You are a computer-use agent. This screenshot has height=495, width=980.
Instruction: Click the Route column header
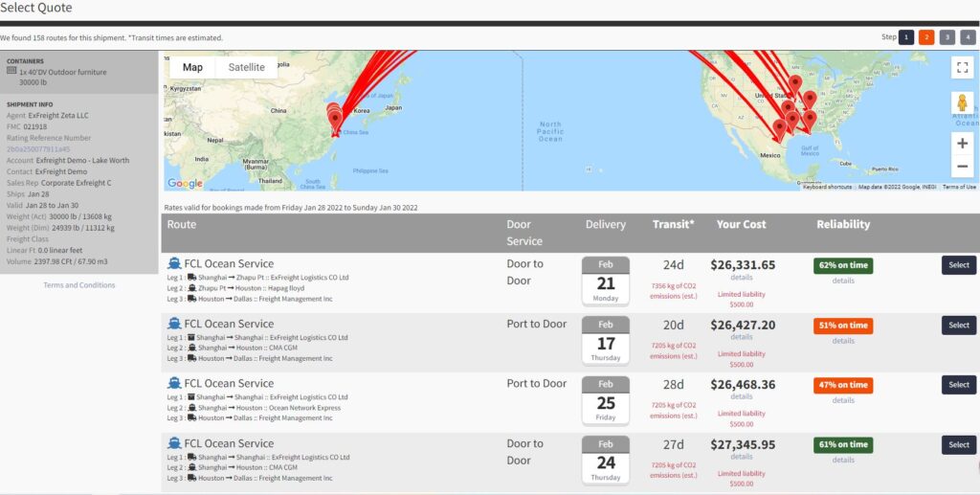click(181, 224)
